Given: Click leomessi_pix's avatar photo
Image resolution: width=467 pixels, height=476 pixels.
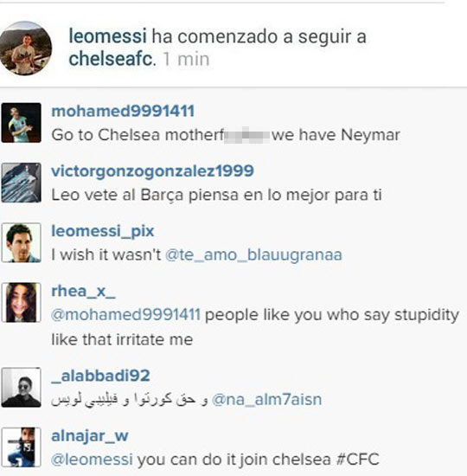Looking at the screenshot, I should coord(22,242).
